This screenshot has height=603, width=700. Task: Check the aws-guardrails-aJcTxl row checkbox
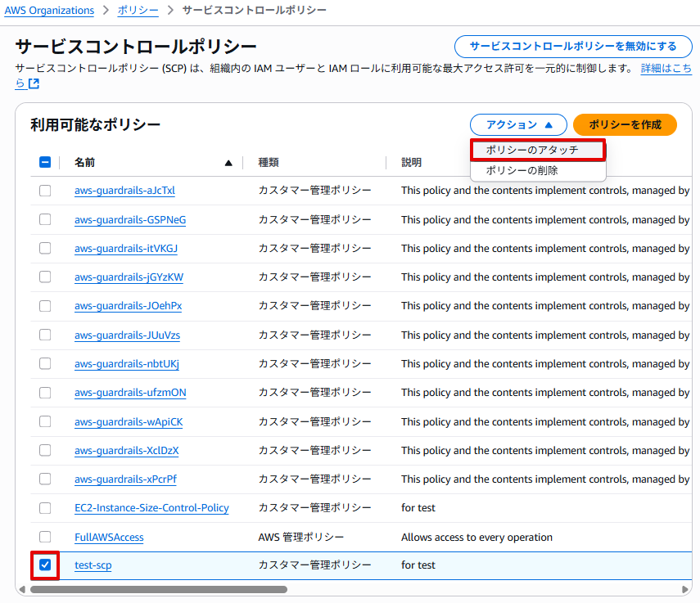click(45, 191)
